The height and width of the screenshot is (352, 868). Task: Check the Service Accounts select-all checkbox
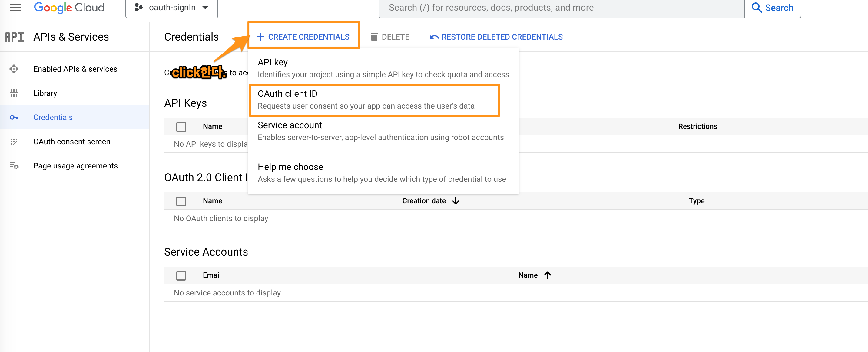pyautogui.click(x=181, y=275)
